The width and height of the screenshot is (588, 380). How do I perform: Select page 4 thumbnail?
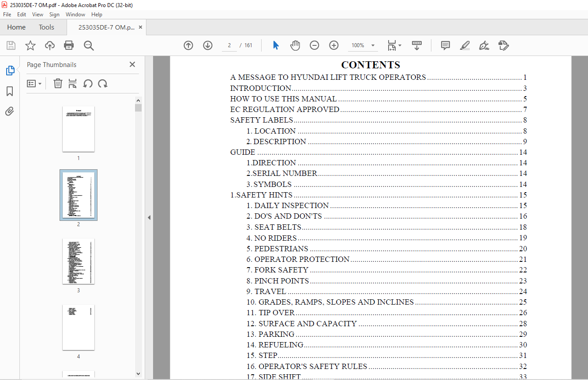(79, 327)
